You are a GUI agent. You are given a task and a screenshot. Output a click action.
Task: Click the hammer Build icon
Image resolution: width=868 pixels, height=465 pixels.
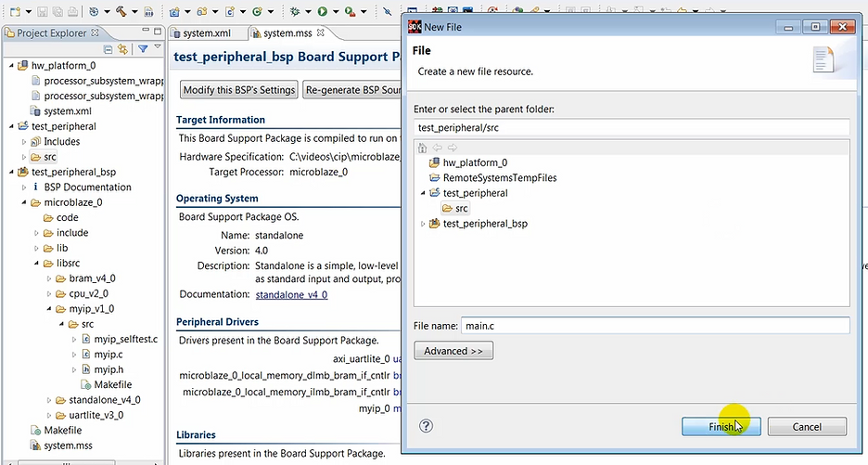(x=122, y=12)
